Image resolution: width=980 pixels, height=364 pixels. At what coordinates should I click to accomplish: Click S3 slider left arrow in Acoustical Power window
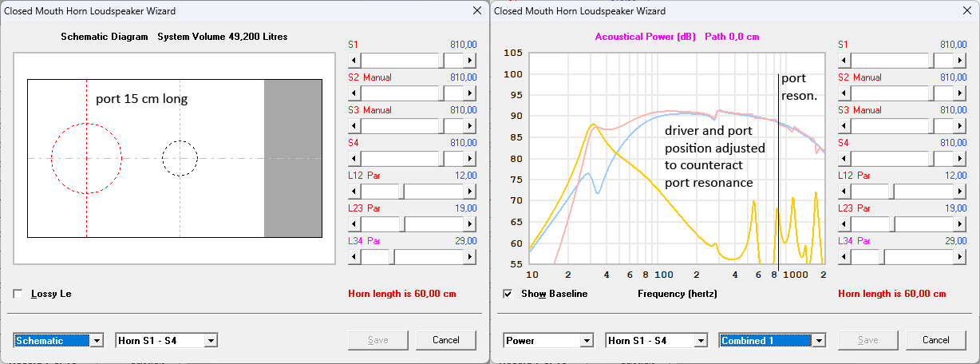coord(846,126)
